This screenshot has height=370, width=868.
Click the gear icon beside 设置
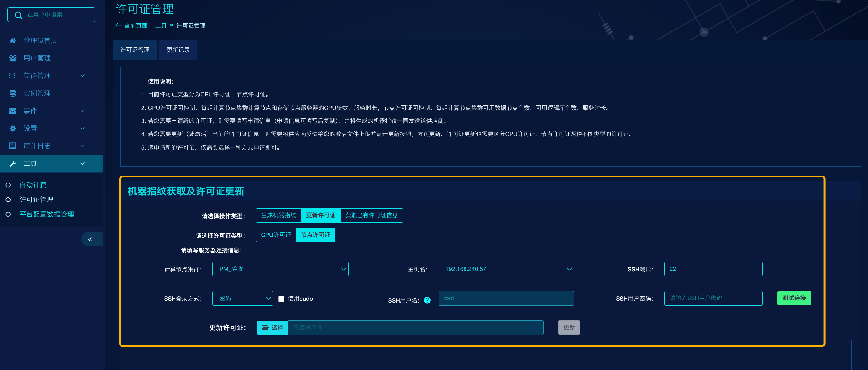[13, 129]
